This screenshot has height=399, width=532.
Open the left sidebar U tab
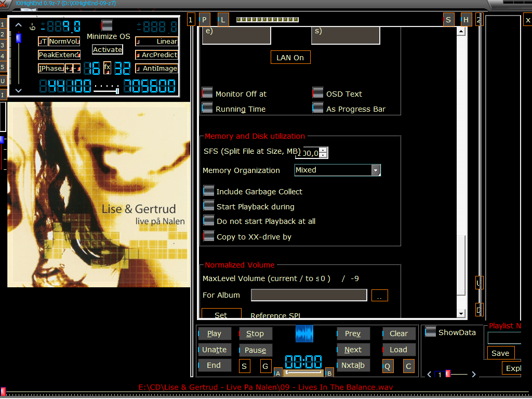tap(3, 81)
